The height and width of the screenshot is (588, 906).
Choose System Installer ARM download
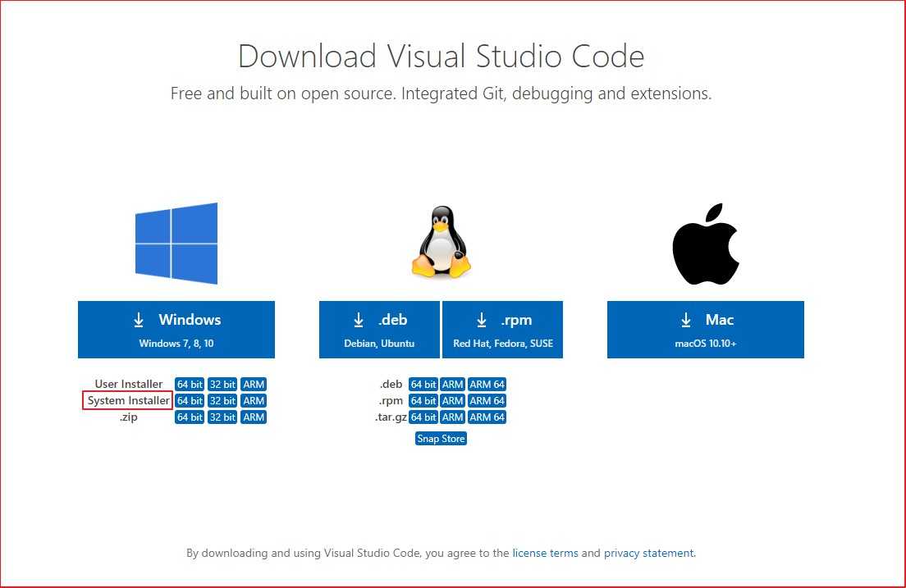pos(254,400)
